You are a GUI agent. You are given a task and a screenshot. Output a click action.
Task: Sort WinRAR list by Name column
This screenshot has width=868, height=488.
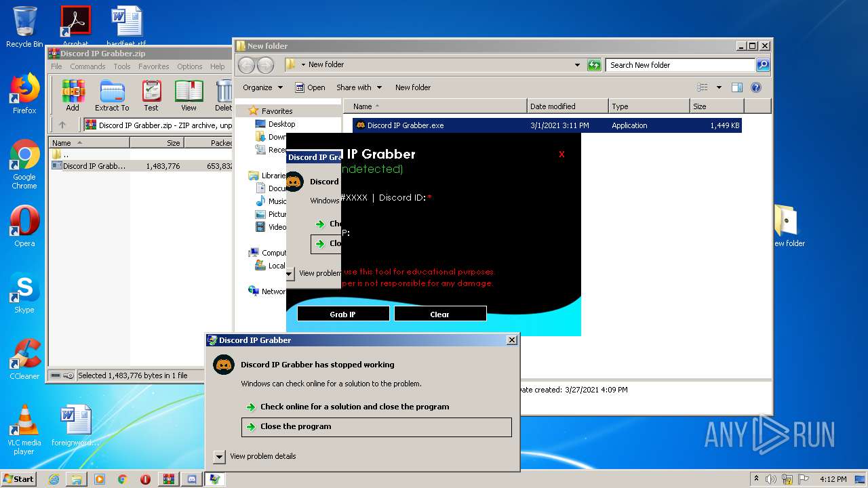click(x=89, y=142)
